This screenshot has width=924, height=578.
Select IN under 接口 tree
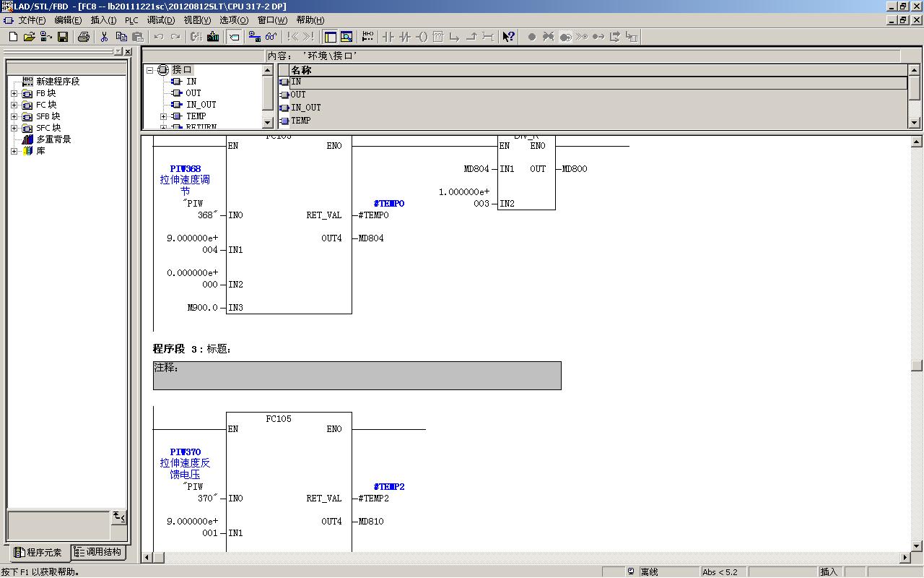(191, 82)
